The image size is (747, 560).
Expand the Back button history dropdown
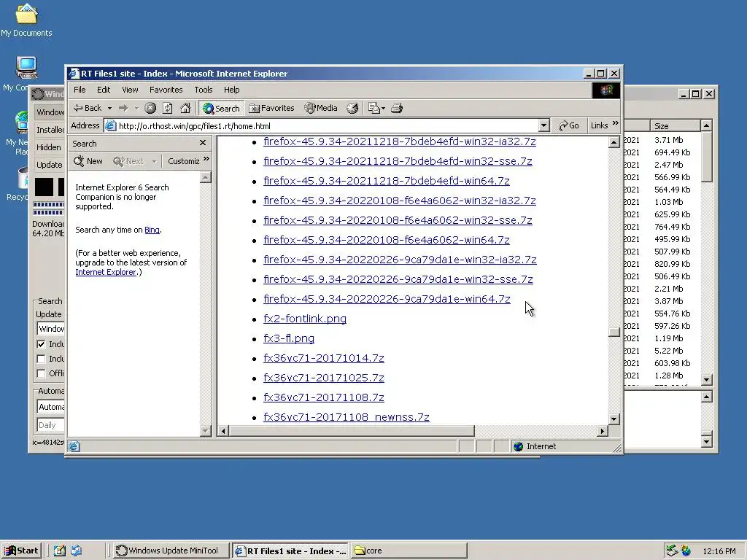click(x=109, y=109)
